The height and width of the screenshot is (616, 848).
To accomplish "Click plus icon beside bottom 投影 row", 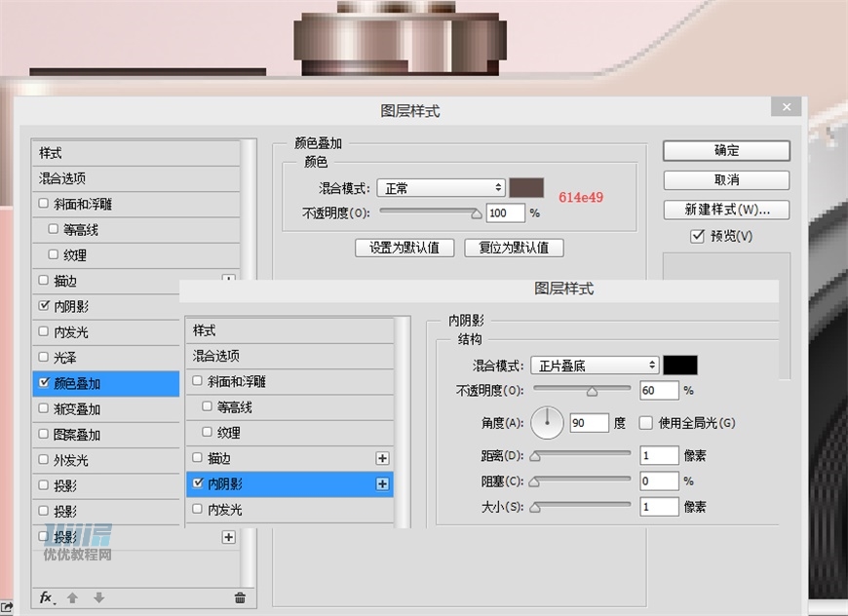I will coord(229,537).
